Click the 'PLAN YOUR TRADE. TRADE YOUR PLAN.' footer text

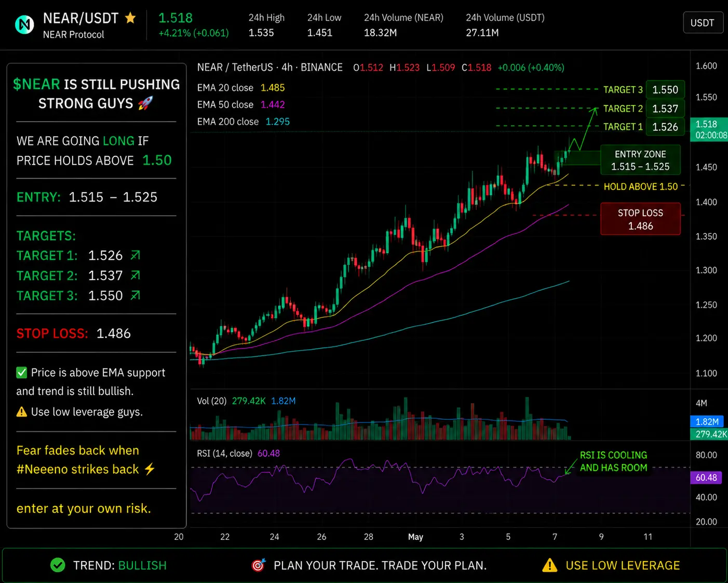(380, 565)
